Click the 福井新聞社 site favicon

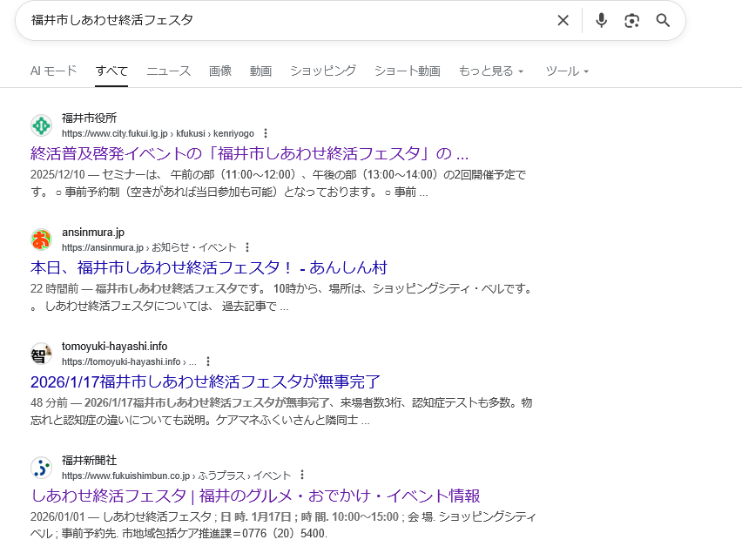coord(41,468)
